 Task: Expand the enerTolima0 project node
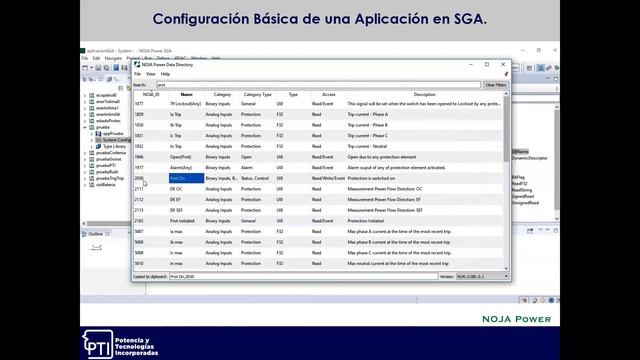tap(85, 102)
